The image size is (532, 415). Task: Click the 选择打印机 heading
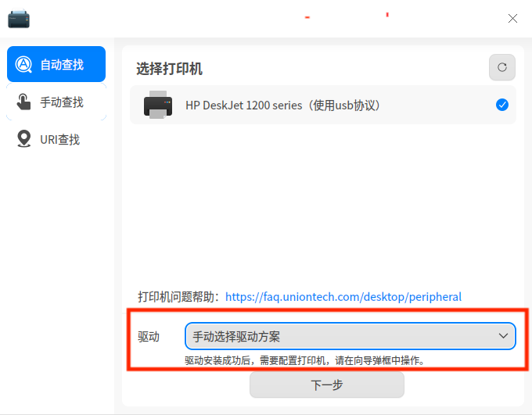click(x=169, y=69)
